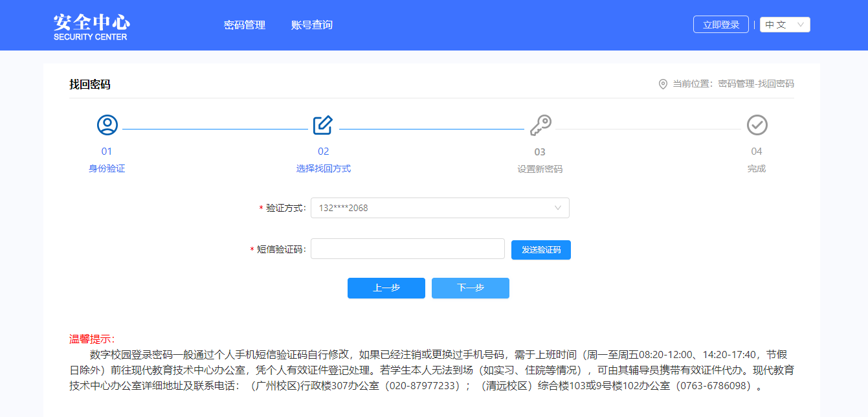Go back with the 上一步 button
The width and height of the screenshot is (868, 417).
(x=386, y=288)
